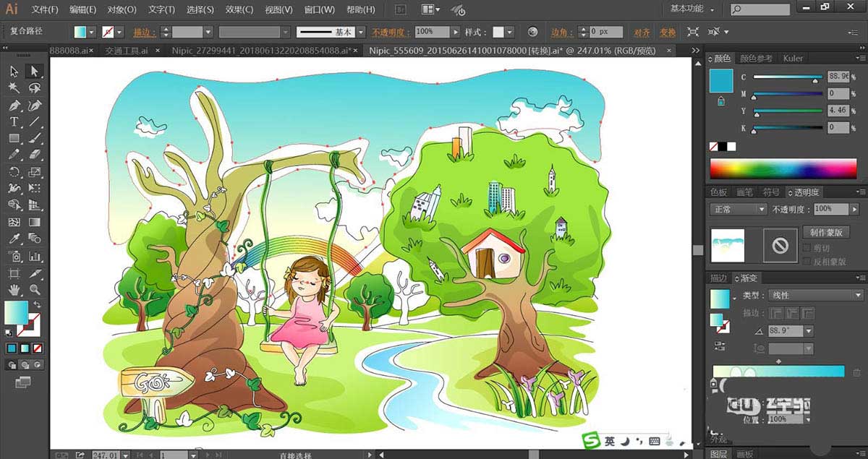Select the Pen tool
Screen dimensions: 868x459
pos(14,105)
